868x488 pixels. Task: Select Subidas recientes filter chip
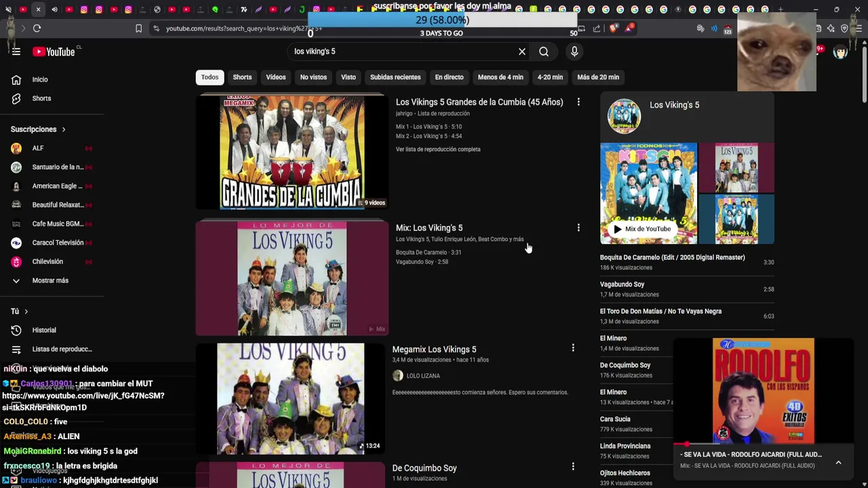395,77
